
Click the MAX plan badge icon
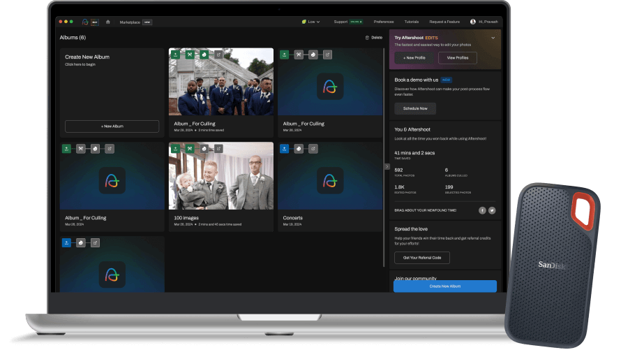[95, 22]
